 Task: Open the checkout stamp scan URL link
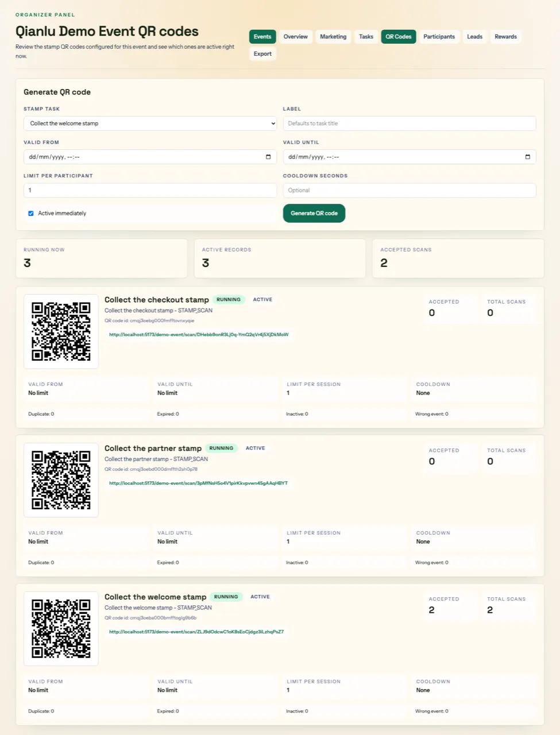click(x=199, y=334)
